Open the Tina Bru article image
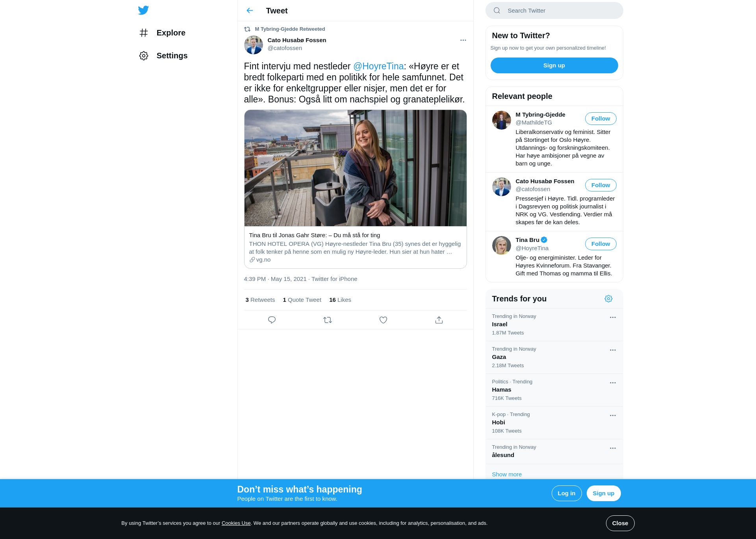 coord(355,168)
